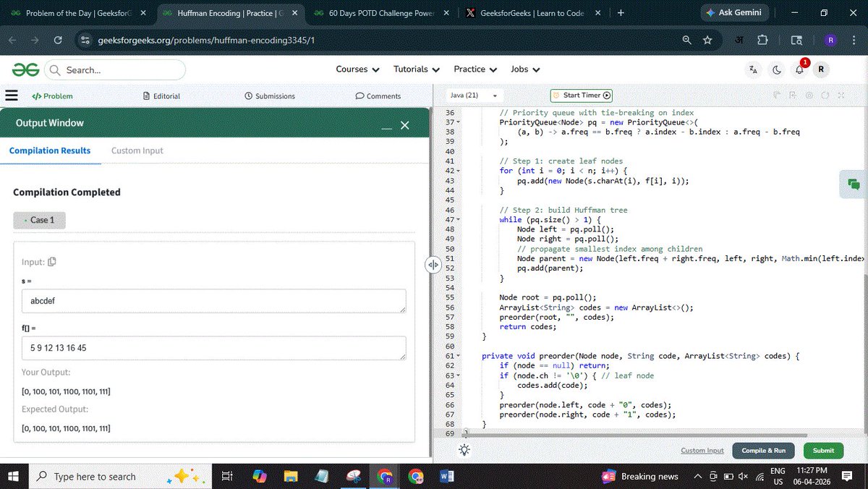Open the profile avatar R on GeeksforGeeks
The width and height of the screenshot is (868, 489).
[820, 69]
